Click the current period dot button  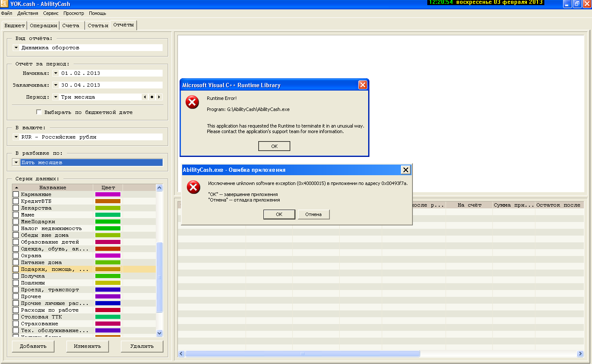(x=152, y=97)
